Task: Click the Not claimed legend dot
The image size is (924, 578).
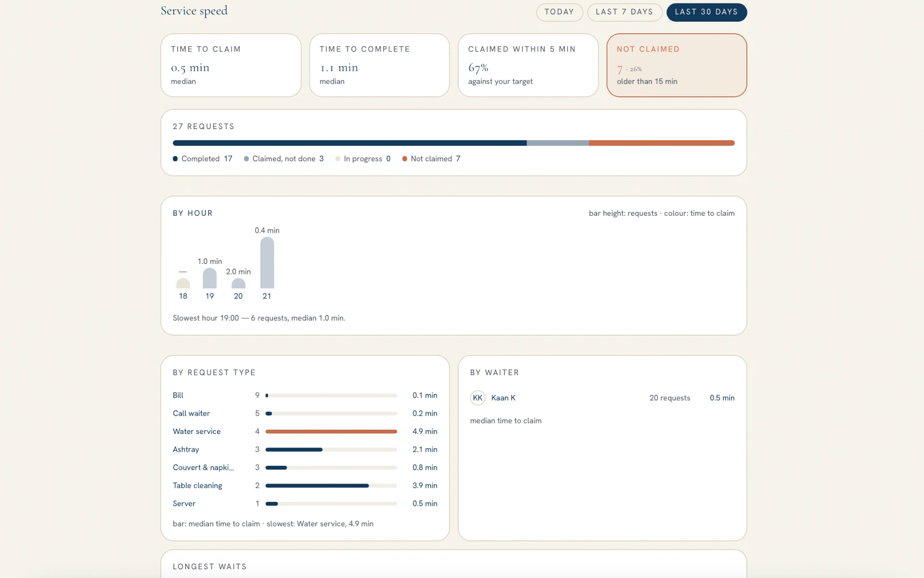Action: pyautogui.click(x=405, y=158)
